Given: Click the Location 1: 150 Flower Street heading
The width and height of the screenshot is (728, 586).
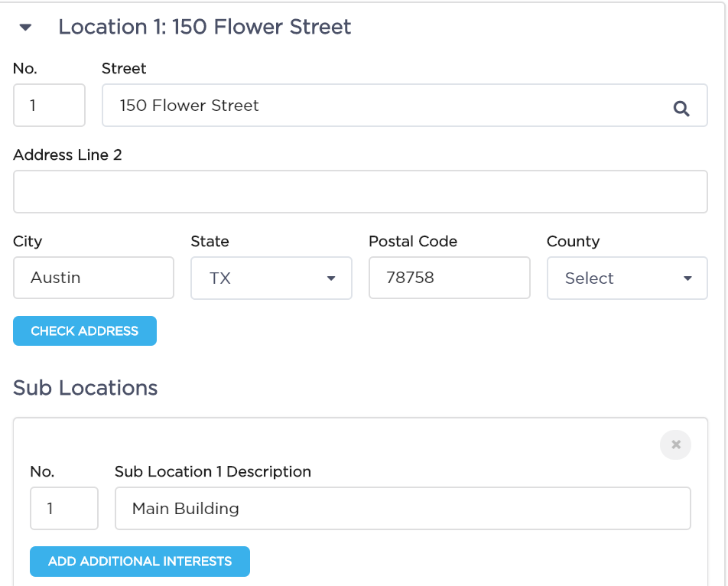Looking at the screenshot, I should click(205, 27).
